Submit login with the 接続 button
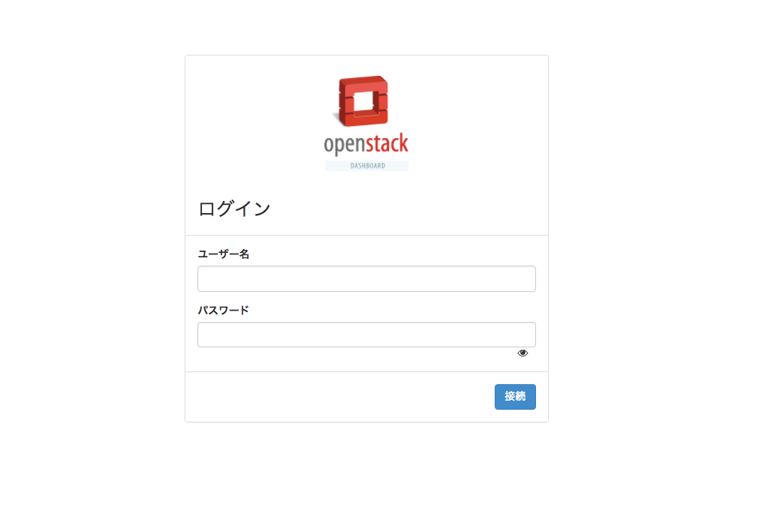 (515, 397)
